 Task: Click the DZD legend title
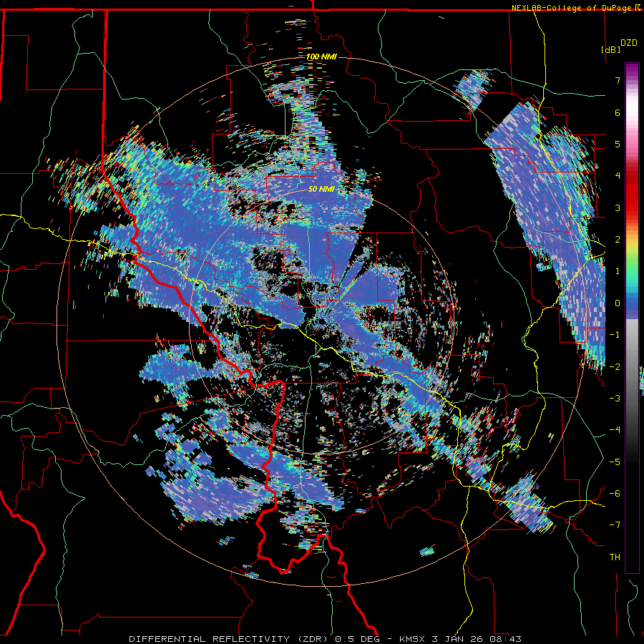pyautogui.click(x=629, y=43)
